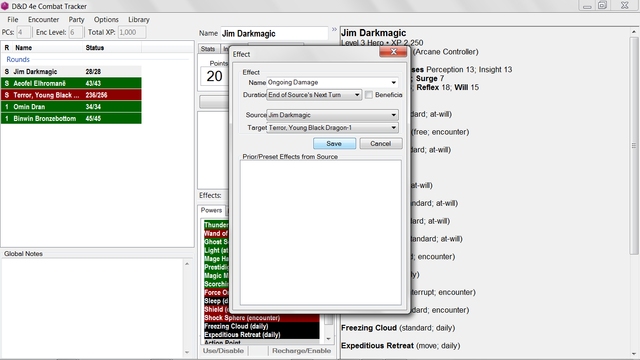The height and width of the screenshot is (360, 640).
Task: Select the Expeditious Retreat (daily) power
Action: pyautogui.click(x=261, y=335)
